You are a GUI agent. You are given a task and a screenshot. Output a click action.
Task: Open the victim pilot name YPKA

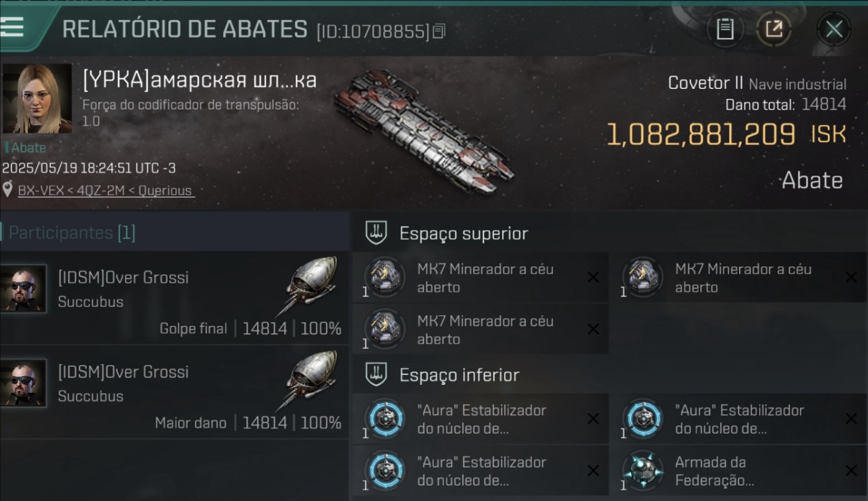(x=200, y=80)
